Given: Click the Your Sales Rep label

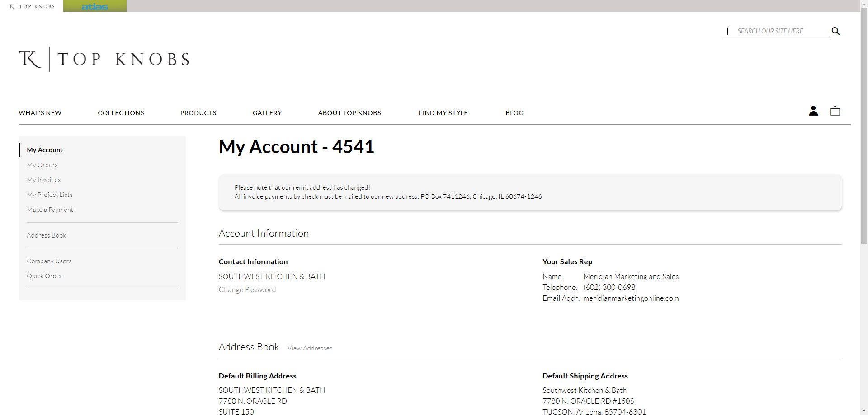Looking at the screenshot, I should [x=567, y=262].
